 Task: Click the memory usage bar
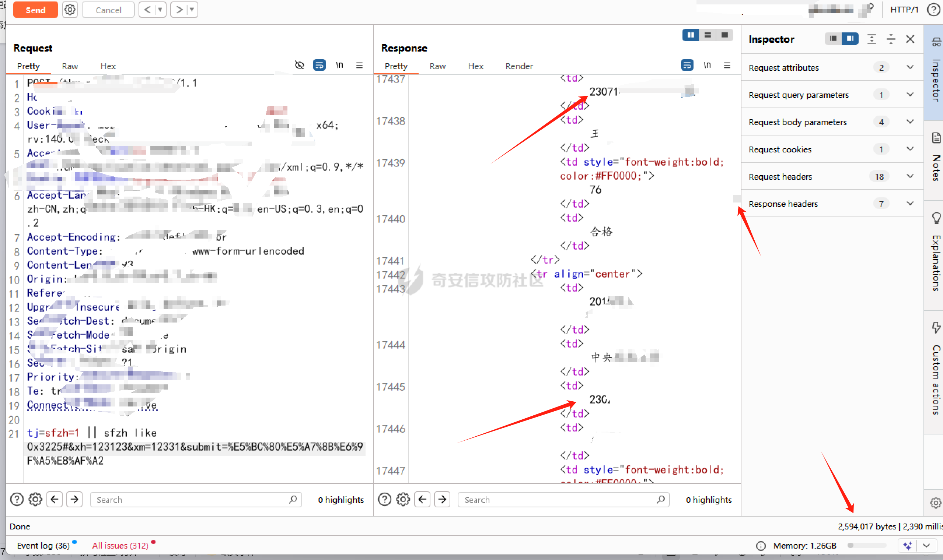point(867,545)
